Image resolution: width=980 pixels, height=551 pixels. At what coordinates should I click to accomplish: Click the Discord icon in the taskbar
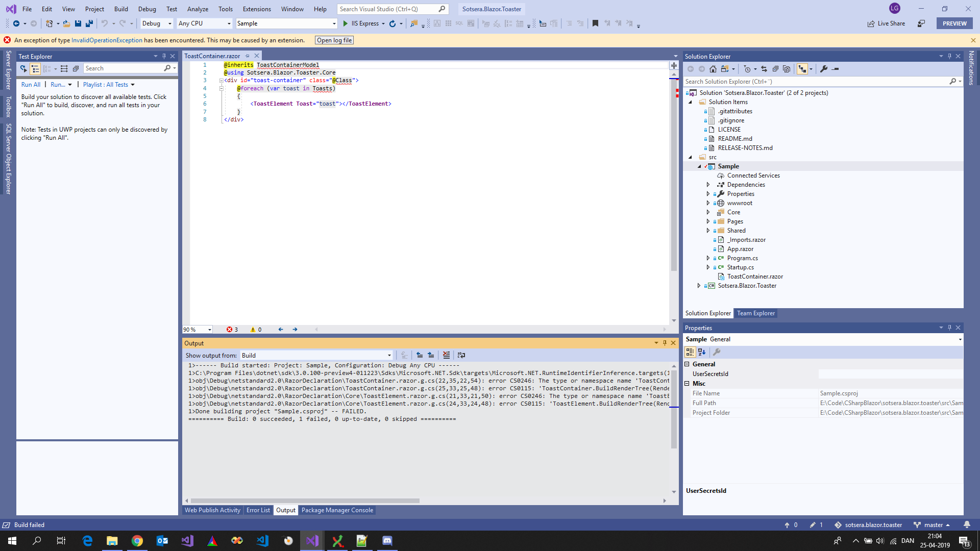click(387, 541)
